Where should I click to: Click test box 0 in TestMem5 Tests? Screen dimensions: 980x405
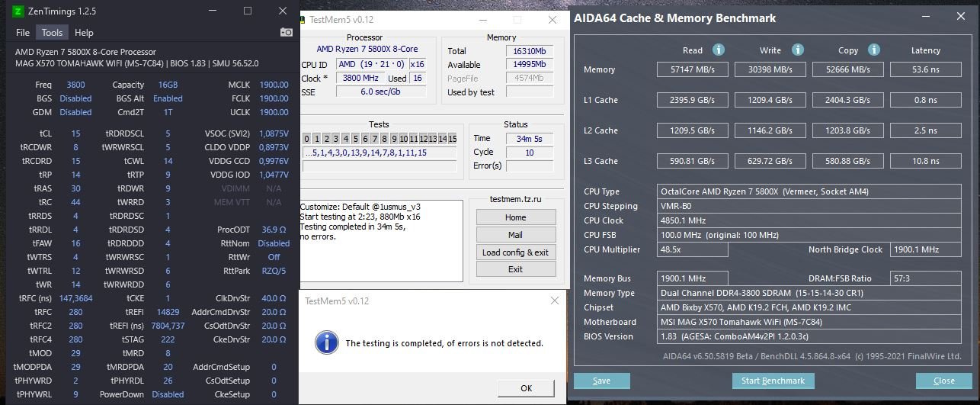pyautogui.click(x=306, y=139)
